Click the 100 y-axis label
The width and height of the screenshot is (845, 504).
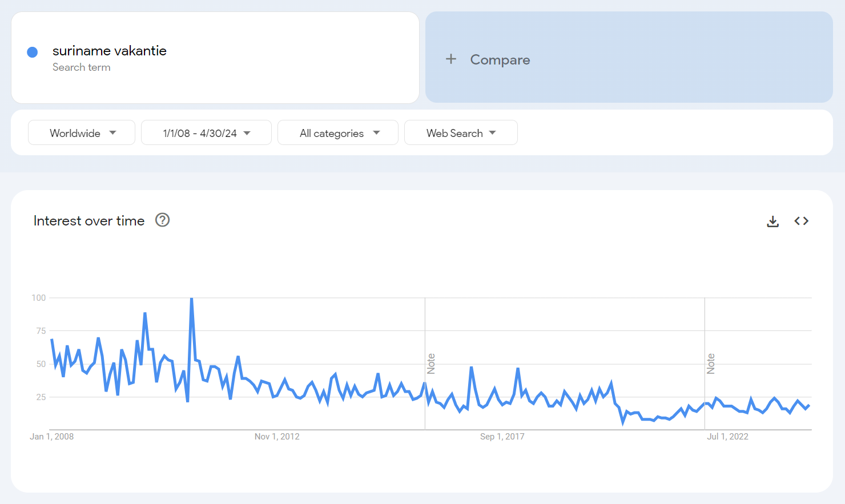tap(38, 298)
